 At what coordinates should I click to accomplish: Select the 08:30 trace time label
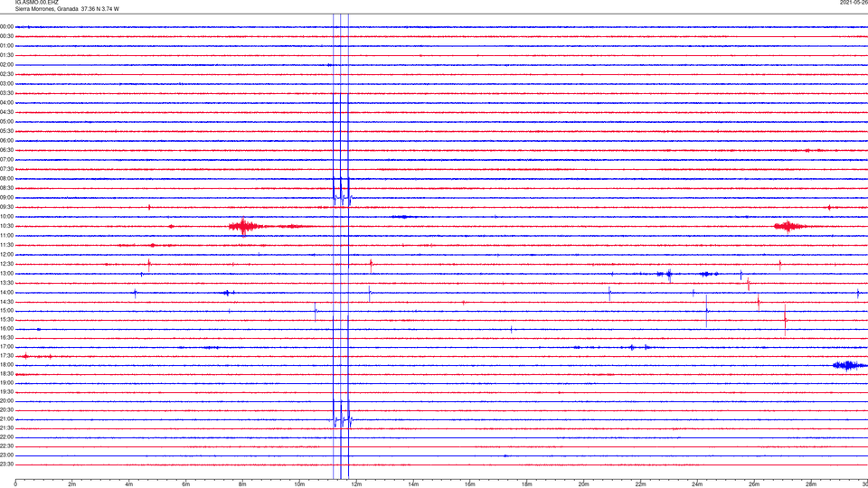tap(6, 188)
